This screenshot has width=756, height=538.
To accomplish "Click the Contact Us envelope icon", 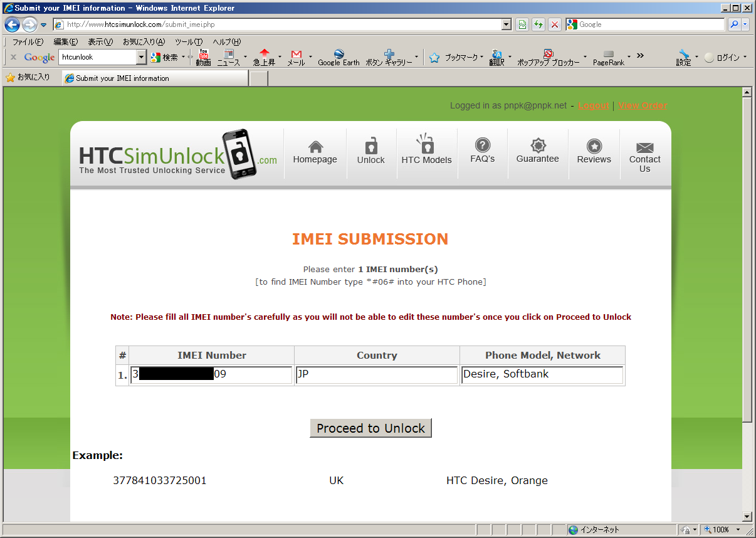I will [644, 148].
